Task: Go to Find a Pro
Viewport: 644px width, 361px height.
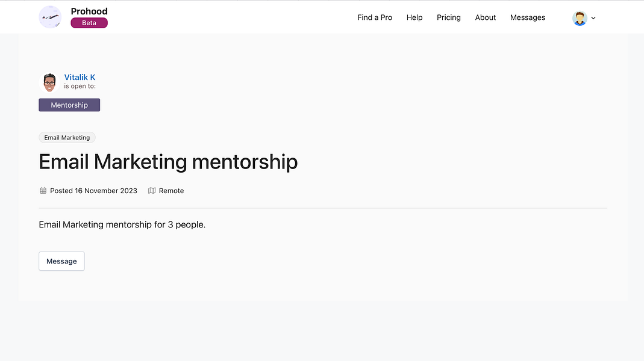Action: (375, 17)
